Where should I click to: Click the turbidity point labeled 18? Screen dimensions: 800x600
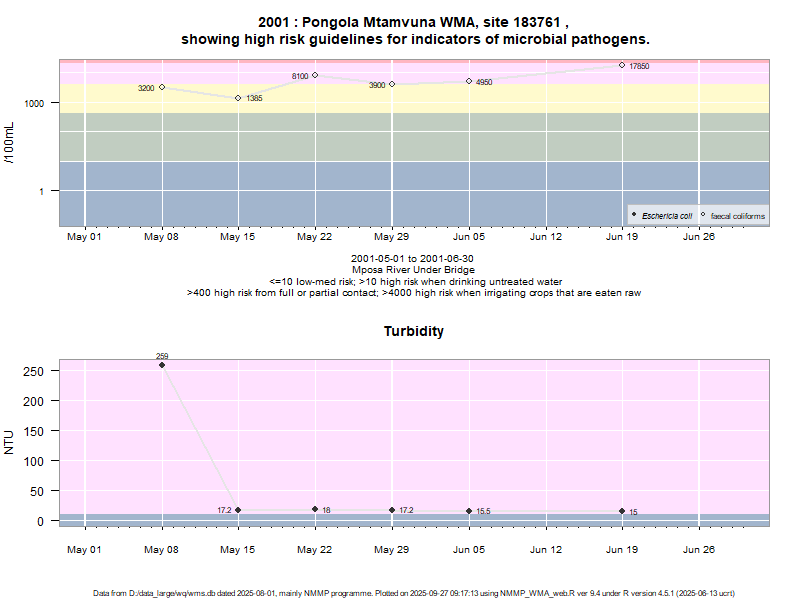click(315, 509)
